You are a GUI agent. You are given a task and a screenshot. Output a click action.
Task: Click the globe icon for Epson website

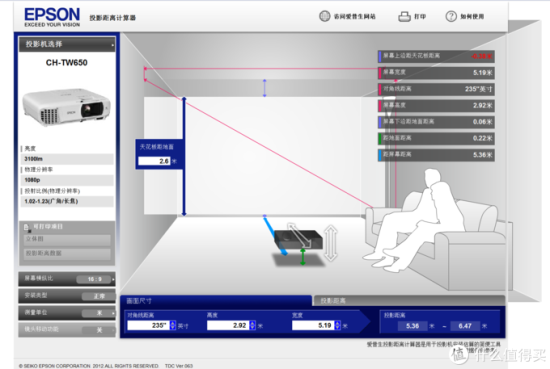[324, 16]
